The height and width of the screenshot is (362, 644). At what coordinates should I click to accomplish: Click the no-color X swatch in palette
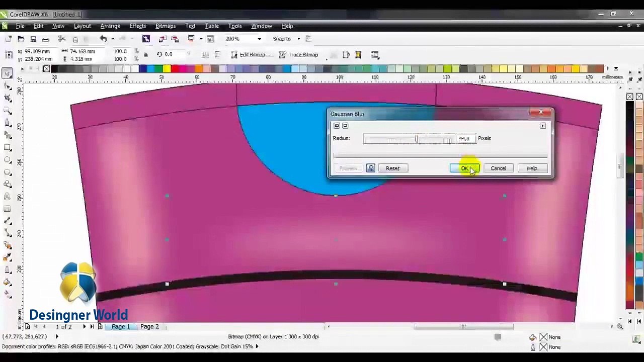coord(47,69)
